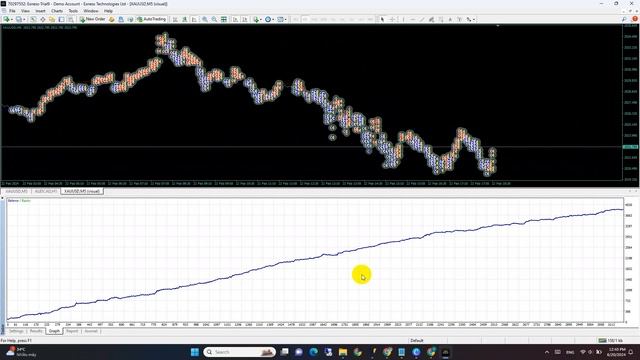This screenshot has height=360, width=640.
Task: Select the Text tool
Action: pyautogui.click(x=450, y=19)
